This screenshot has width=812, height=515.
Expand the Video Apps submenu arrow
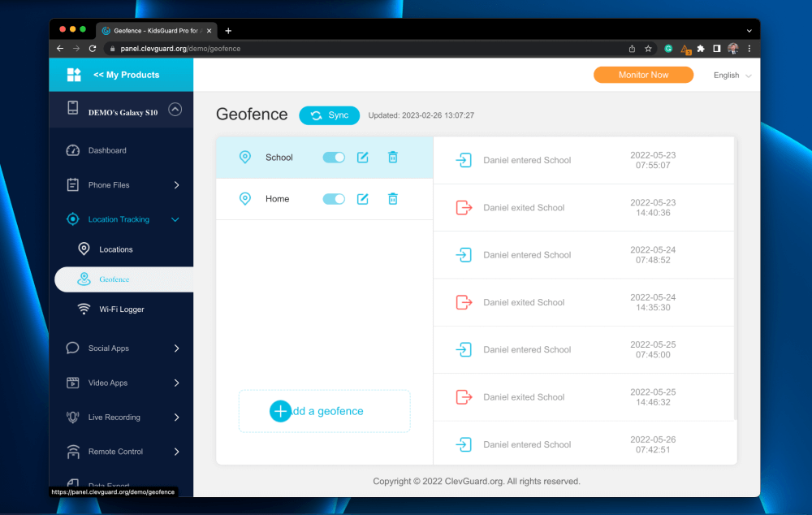176,383
